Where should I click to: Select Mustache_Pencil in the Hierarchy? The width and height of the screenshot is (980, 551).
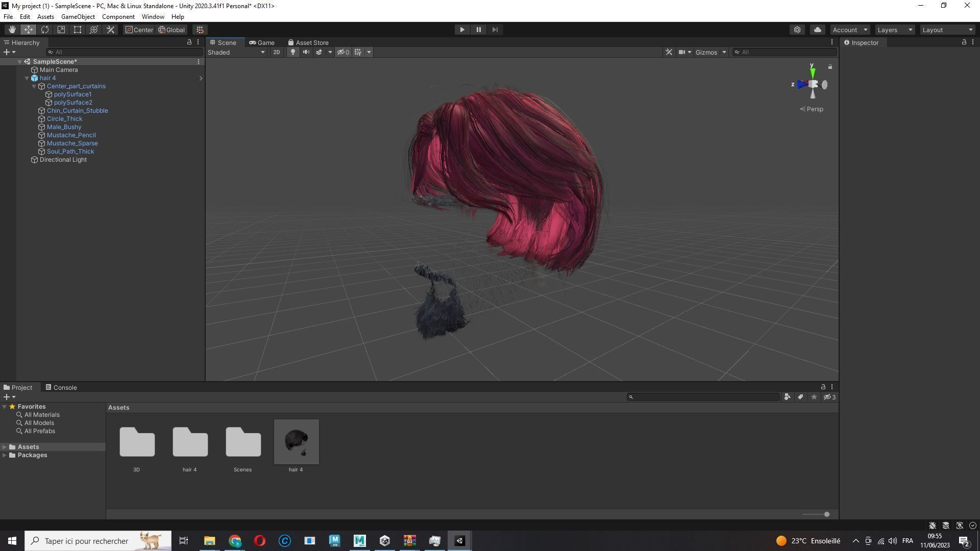click(71, 135)
